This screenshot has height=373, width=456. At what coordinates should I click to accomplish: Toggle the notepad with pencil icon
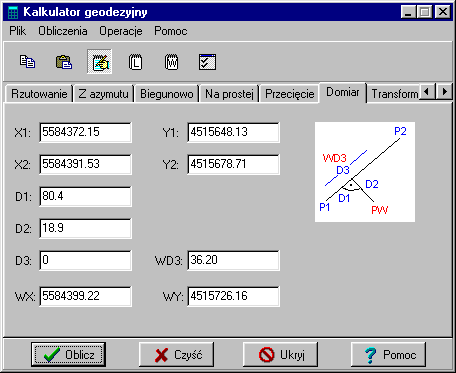(x=99, y=62)
